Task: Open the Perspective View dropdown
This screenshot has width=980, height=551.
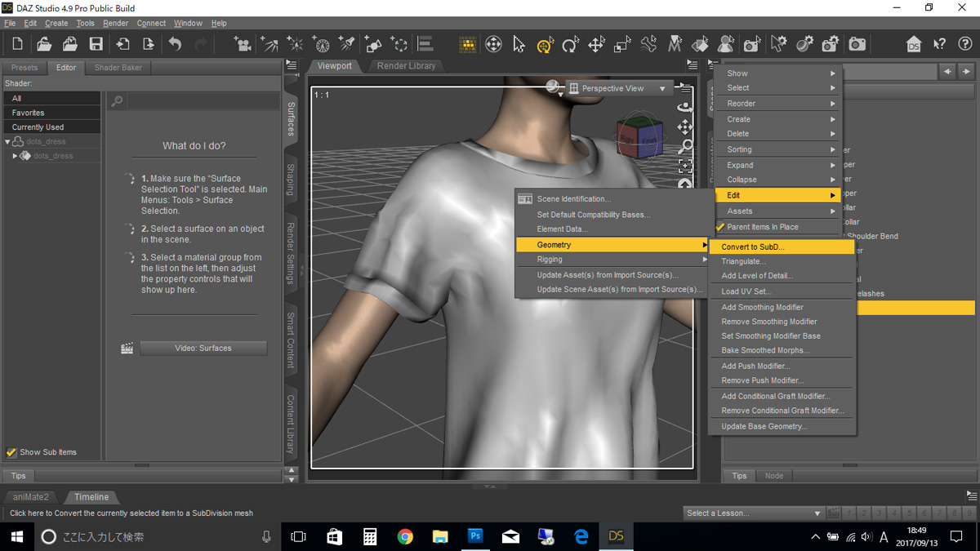Action: pos(620,88)
